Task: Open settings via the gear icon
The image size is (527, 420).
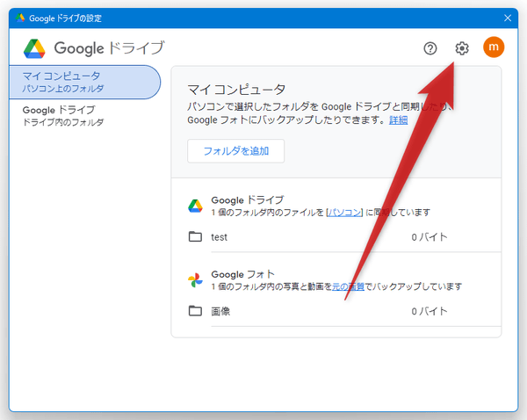Action: (x=462, y=48)
